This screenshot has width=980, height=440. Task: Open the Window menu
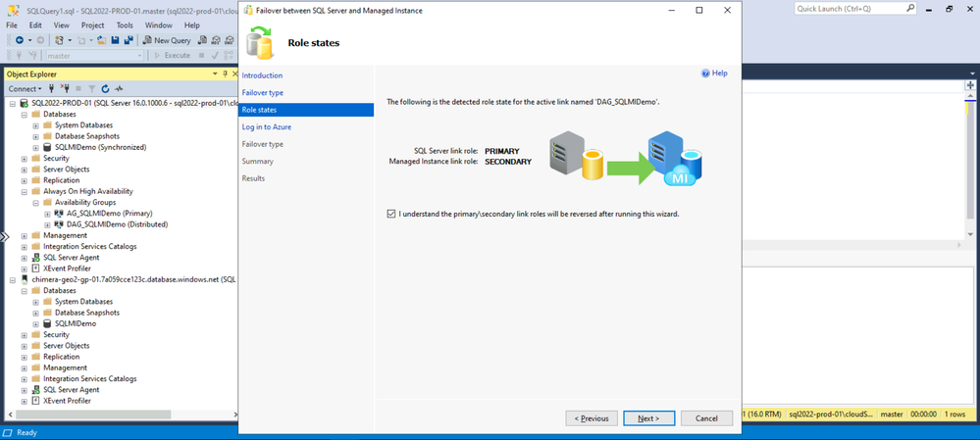pos(158,24)
